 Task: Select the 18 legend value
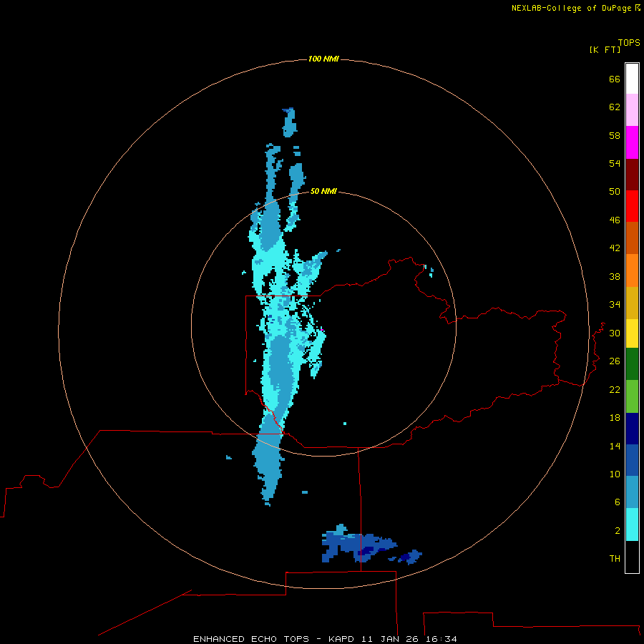coord(615,418)
